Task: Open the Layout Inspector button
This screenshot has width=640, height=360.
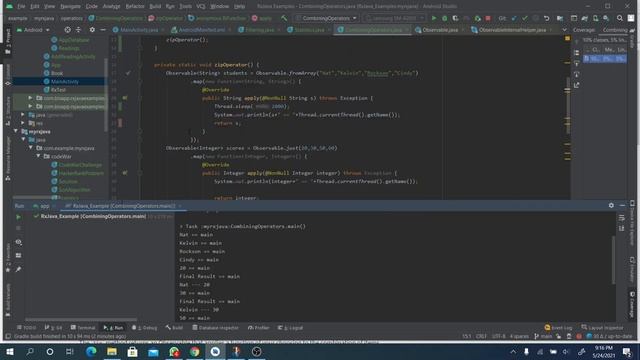Action: coord(602,328)
